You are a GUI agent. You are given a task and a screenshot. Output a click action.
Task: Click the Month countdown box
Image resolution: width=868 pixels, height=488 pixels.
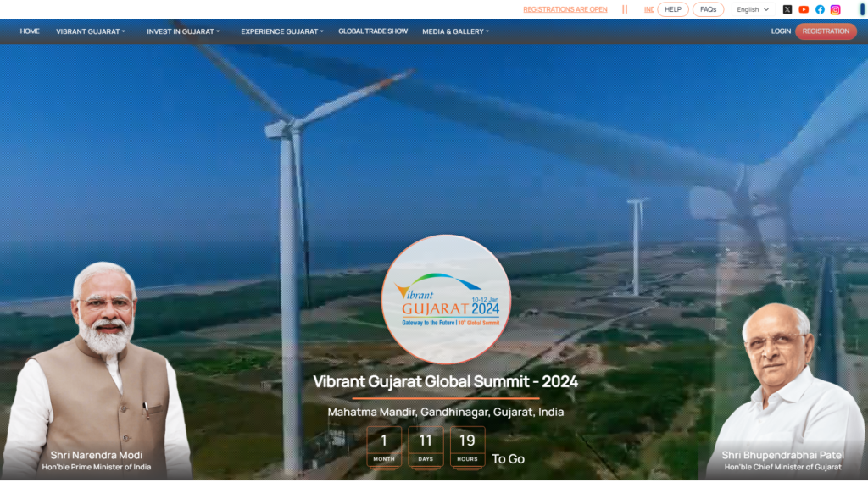[384, 447]
